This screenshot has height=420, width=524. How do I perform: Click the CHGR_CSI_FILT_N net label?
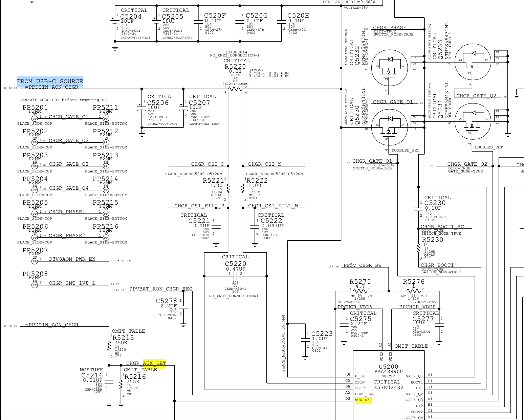click(273, 206)
